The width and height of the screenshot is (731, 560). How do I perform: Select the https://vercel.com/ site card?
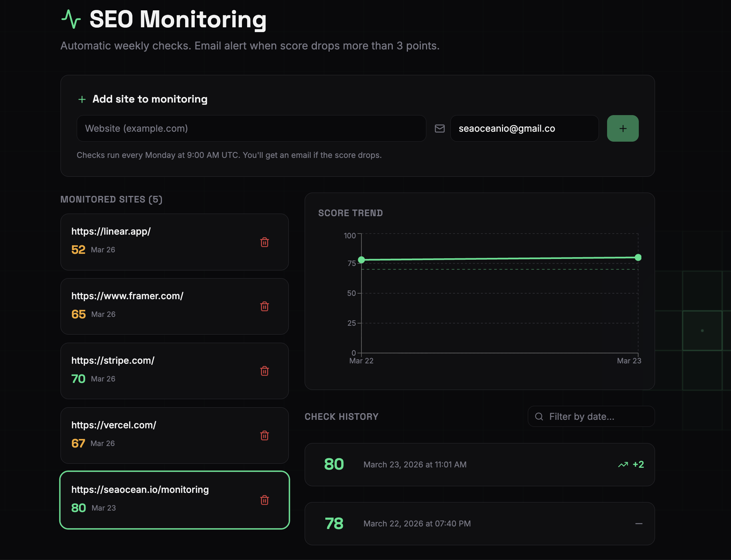click(x=174, y=435)
